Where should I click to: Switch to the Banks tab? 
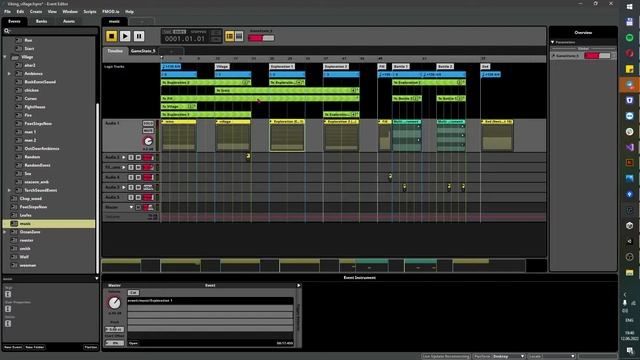[41, 21]
